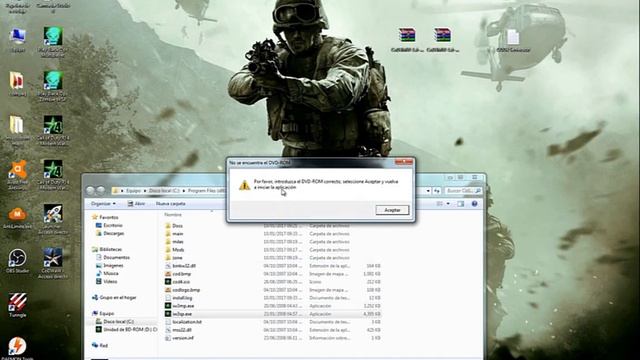This screenshot has width=640, height=360.
Task: Click Aceptar in the DVD-ROM error dialog
Action: tap(392, 210)
